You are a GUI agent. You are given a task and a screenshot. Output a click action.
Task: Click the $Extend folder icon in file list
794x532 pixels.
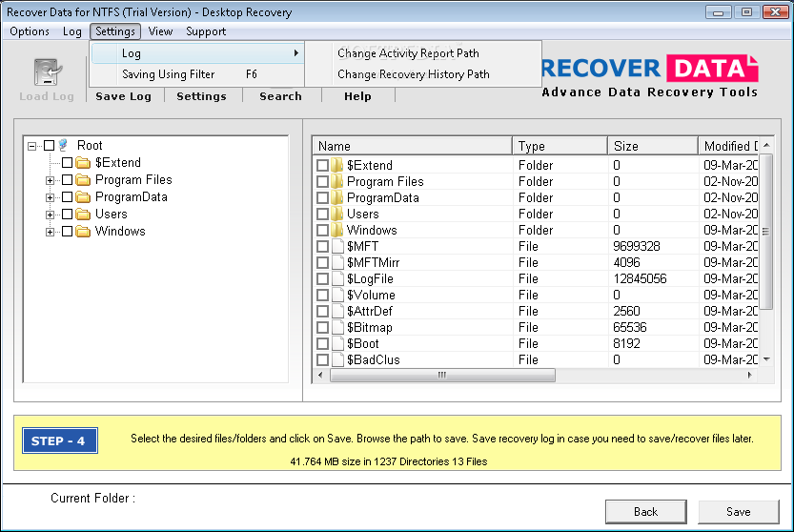337,165
